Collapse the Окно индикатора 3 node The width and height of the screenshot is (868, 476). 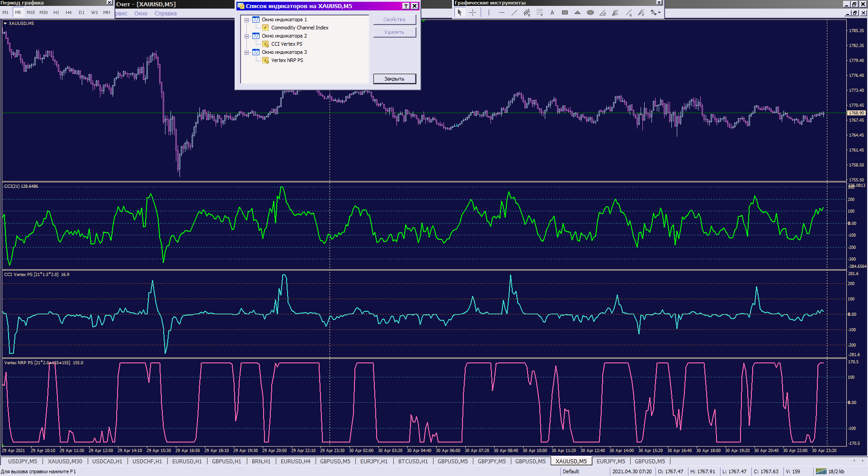click(x=247, y=52)
